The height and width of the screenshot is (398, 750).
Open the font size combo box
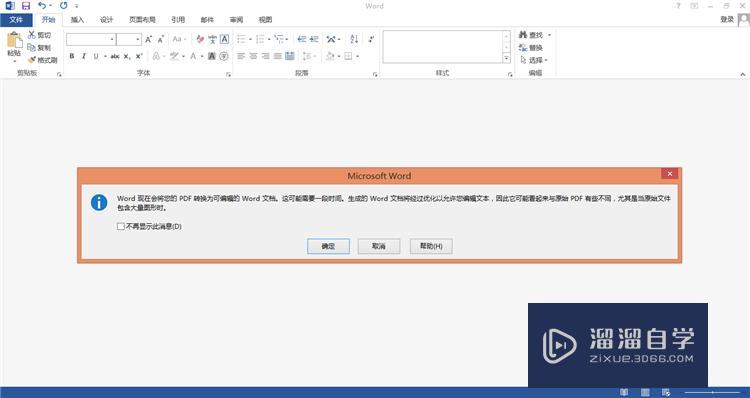pos(129,39)
